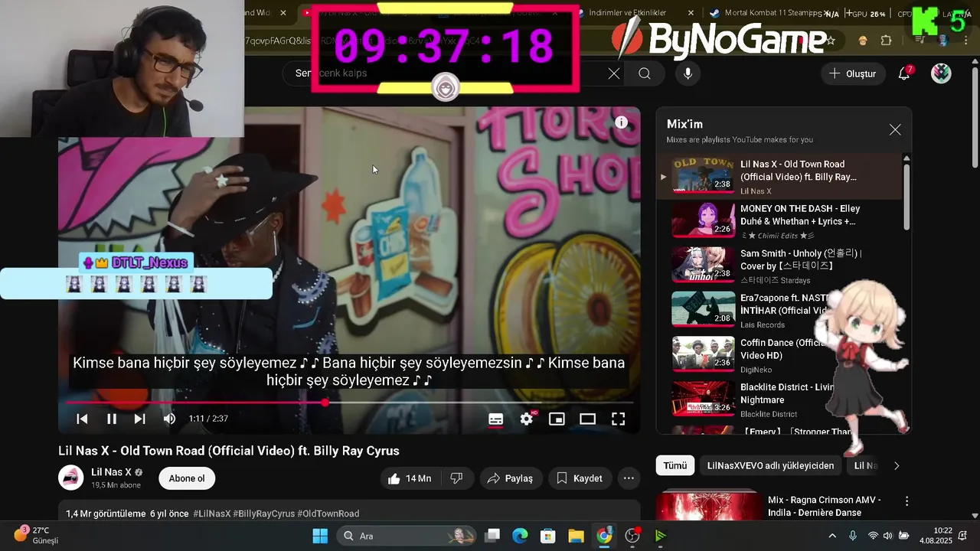Subscribe using Abone ol button
This screenshot has width=980, height=551.
[x=187, y=478]
